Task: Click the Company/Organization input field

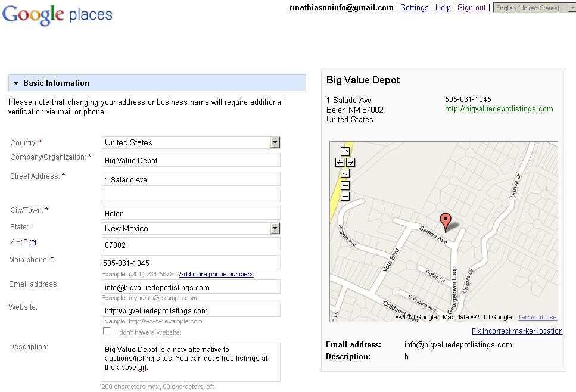Action: point(191,160)
